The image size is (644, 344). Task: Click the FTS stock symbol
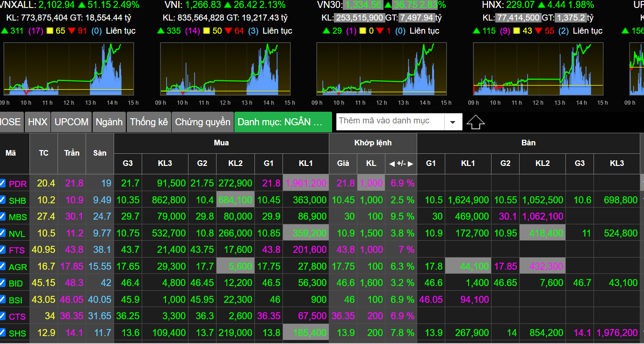click(17, 250)
